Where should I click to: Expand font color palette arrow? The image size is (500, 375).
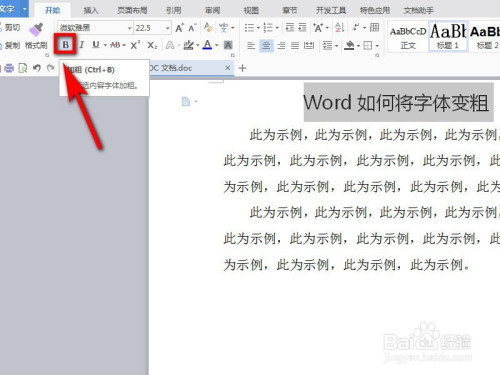click(216, 45)
